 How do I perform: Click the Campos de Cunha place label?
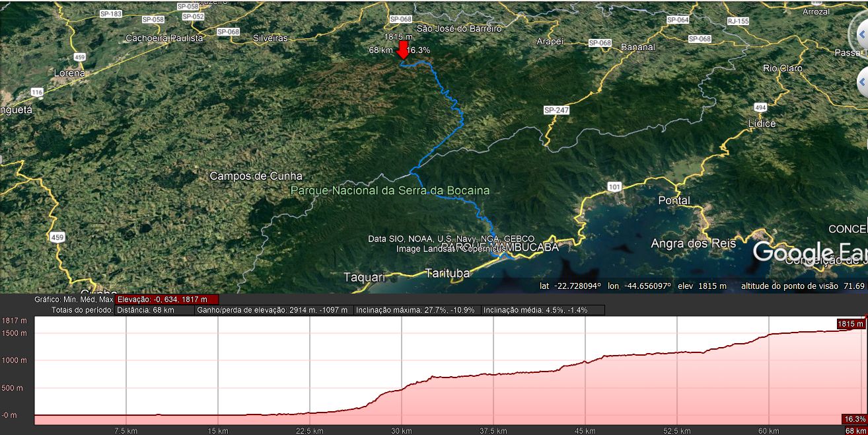256,176
